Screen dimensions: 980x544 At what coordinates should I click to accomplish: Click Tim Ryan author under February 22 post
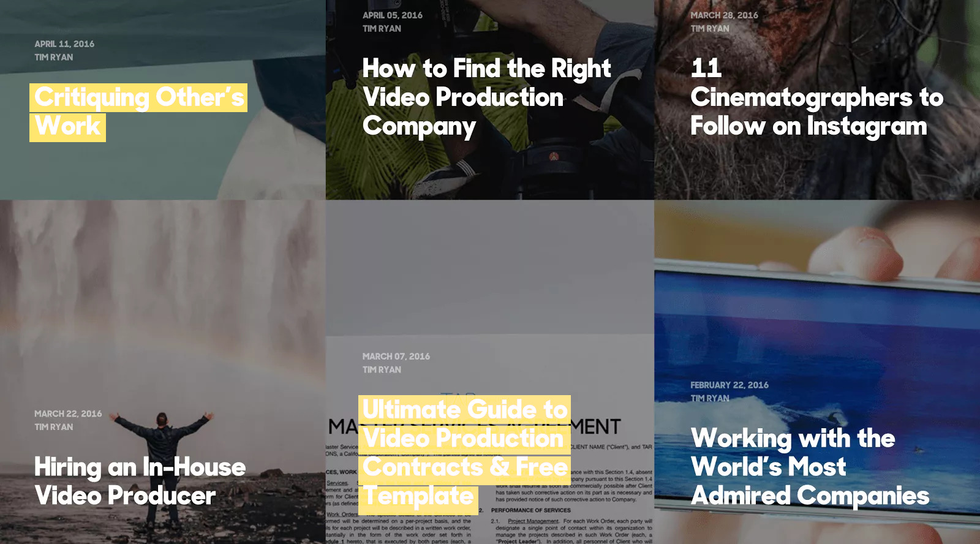710,399
